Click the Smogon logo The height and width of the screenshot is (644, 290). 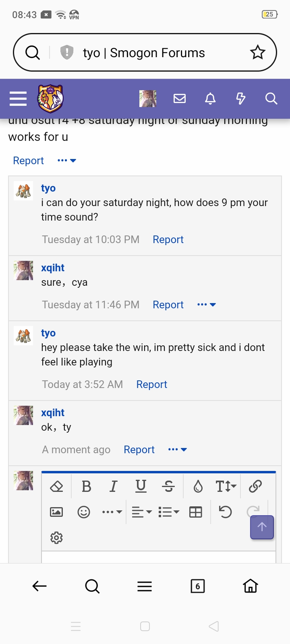(50, 99)
